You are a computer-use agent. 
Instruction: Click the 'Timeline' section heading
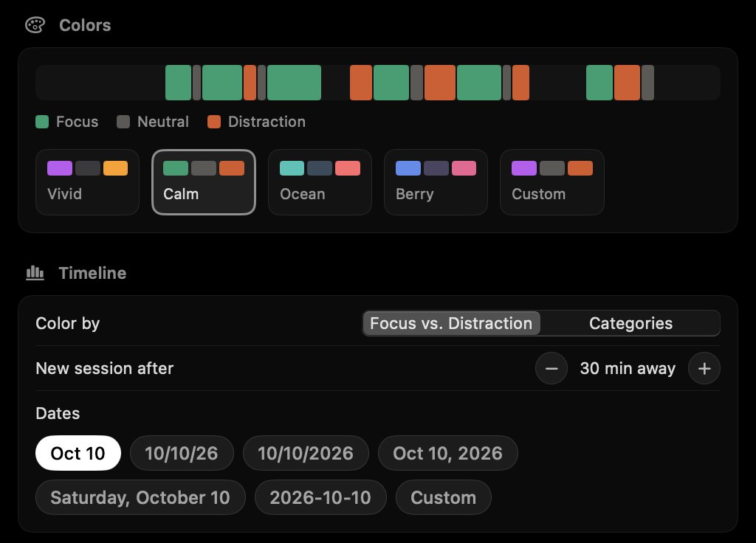[x=92, y=273]
